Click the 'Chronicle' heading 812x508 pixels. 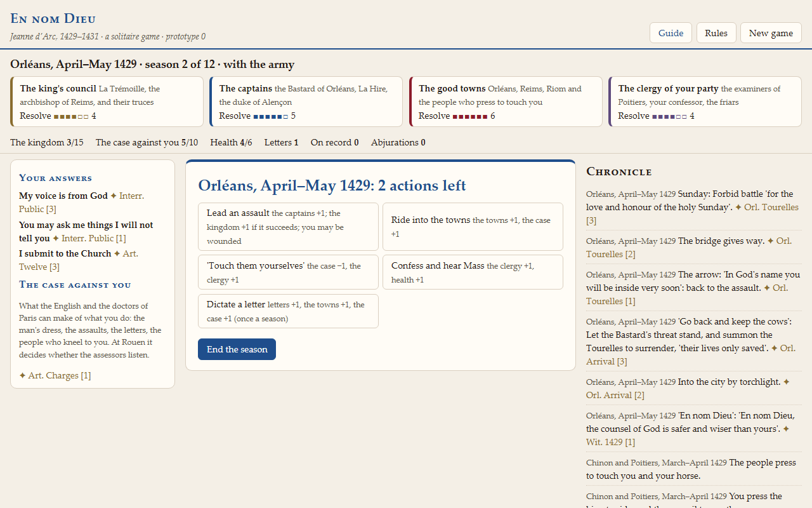(x=619, y=171)
